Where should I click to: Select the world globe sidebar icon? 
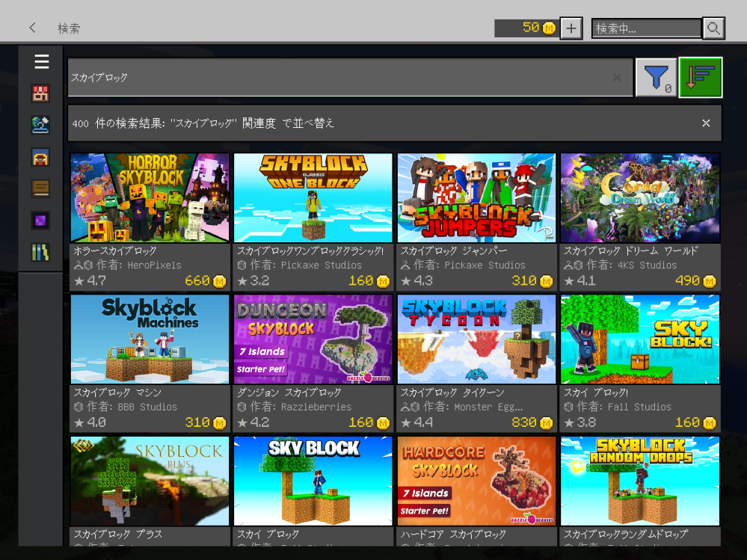click(x=40, y=125)
